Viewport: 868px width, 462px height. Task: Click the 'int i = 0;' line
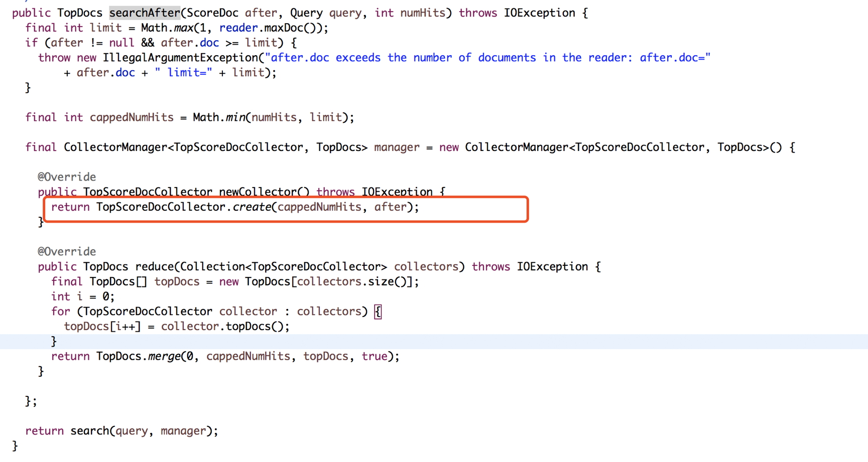(83, 297)
